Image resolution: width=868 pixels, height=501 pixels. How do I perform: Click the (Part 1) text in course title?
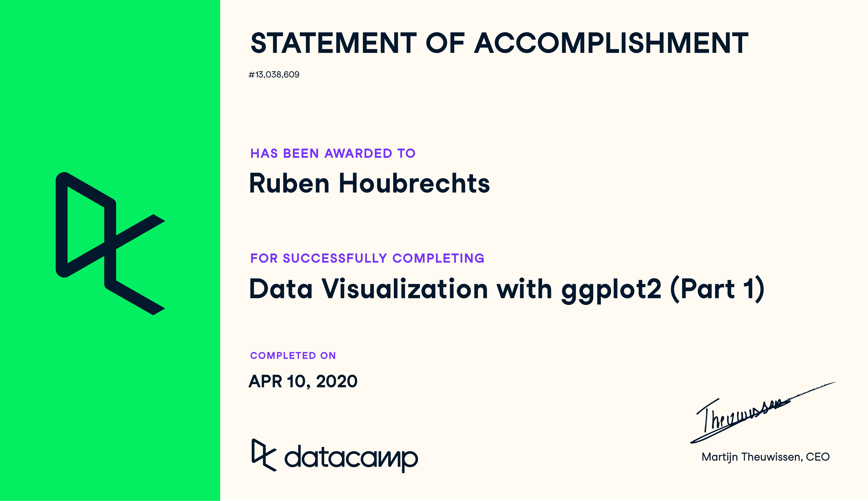(x=718, y=289)
